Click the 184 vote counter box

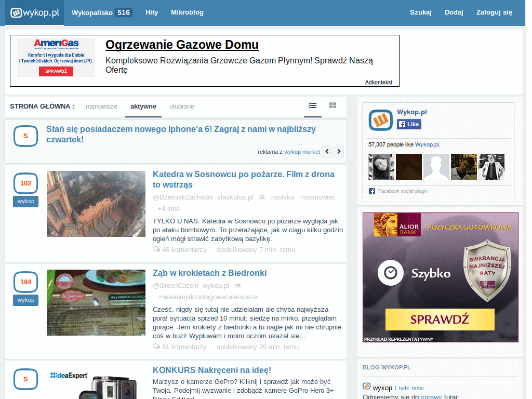(26, 282)
